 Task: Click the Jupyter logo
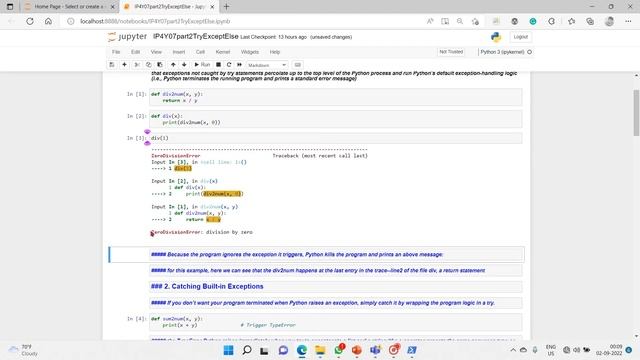pyautogui.click(x=127, y=37)
